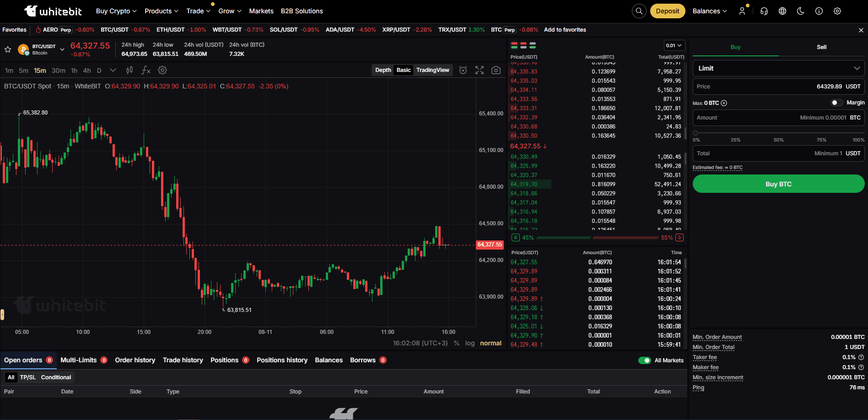This screenshot has height=420, width=868.
Task: Switch theme with the moon icon
Action: [x=801, y=11]
